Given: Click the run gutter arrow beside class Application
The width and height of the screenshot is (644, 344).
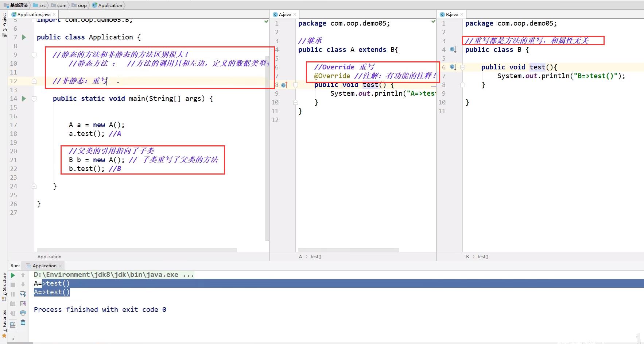Looking at the screenshot, I should [24, 37].
